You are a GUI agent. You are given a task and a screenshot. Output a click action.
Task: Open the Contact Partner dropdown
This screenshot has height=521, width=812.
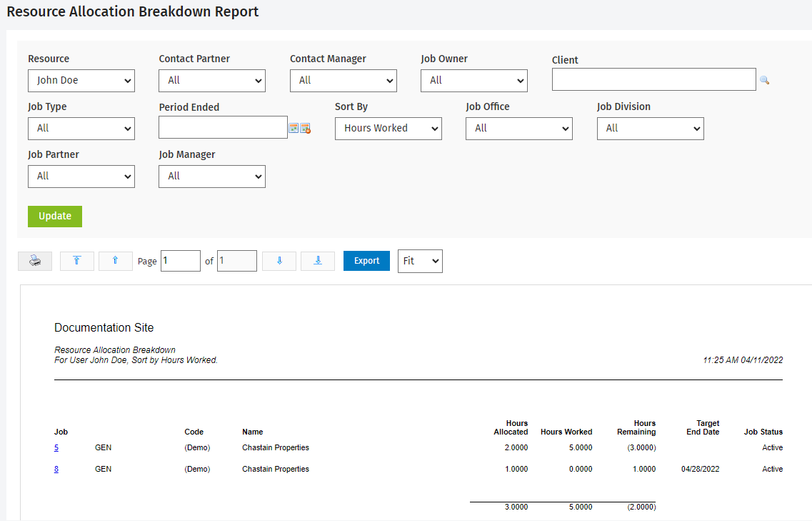coord(212,80)
